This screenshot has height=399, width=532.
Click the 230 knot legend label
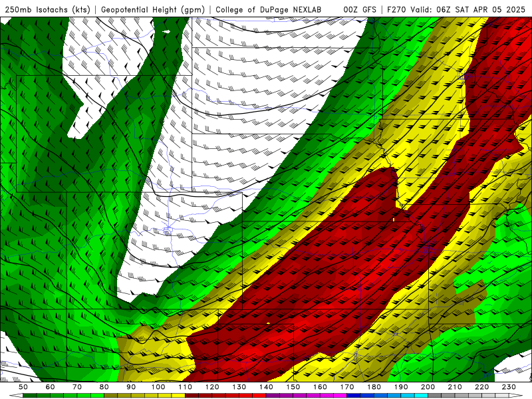[509, 387]
